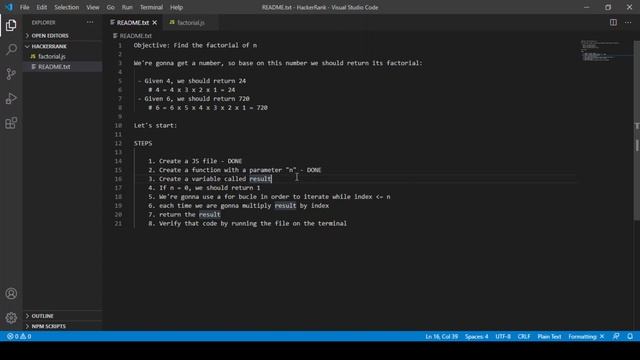Open the Manage gear icon
The image size is (640, 360).
pos(11,318)
